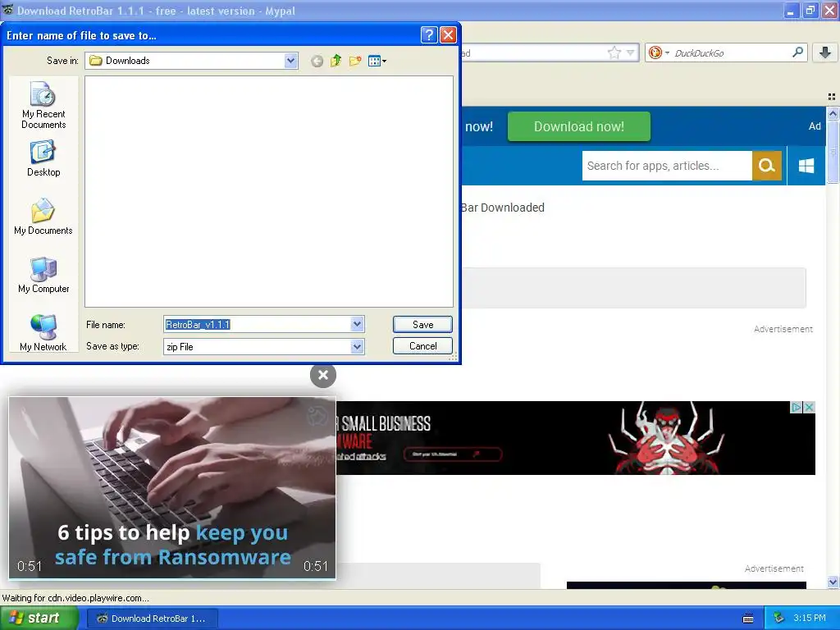840x630 pixels.
Task: Select Download RetroBar taskbar button
Action: pyautogui.click(x=152, y=619)
